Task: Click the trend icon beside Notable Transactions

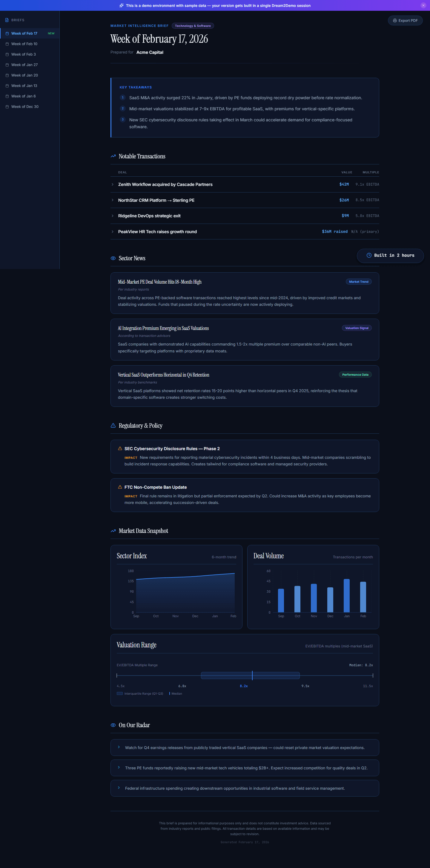Action: coord(113,156)
